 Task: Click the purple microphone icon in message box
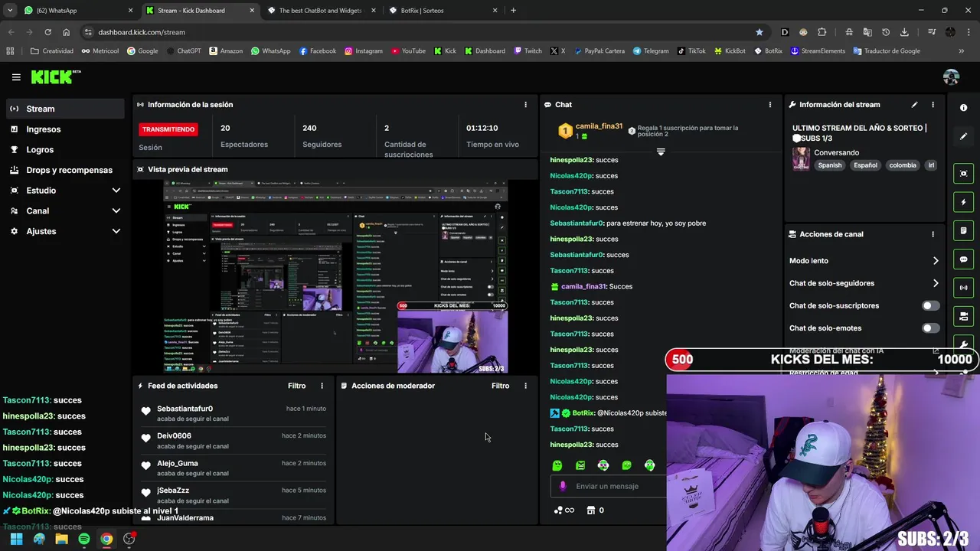(x=563, y=486)
